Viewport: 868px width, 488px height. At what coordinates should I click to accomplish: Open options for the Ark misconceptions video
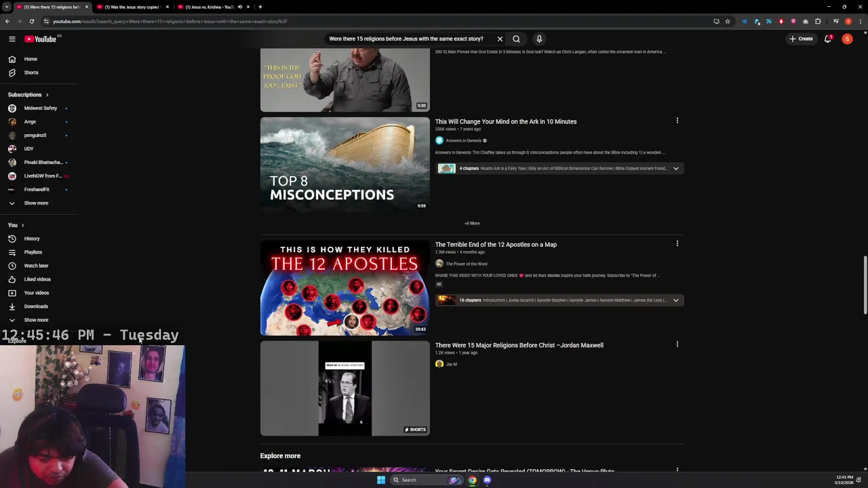(677, 121)
